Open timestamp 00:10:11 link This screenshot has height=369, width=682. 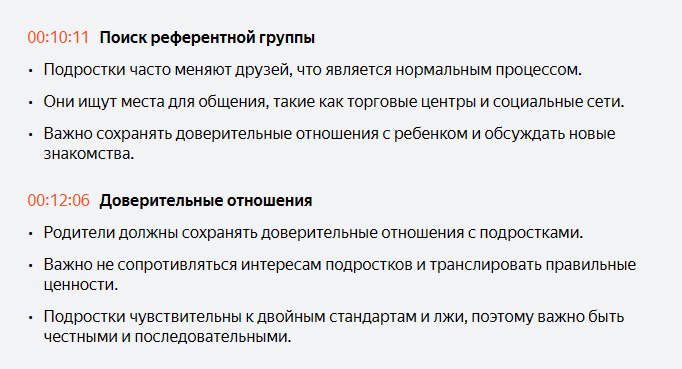(x=58, y=37)
